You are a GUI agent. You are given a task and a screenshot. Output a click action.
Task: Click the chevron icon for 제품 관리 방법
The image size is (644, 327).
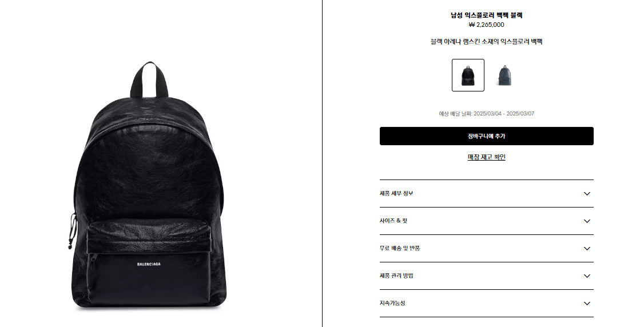[587, 276]
